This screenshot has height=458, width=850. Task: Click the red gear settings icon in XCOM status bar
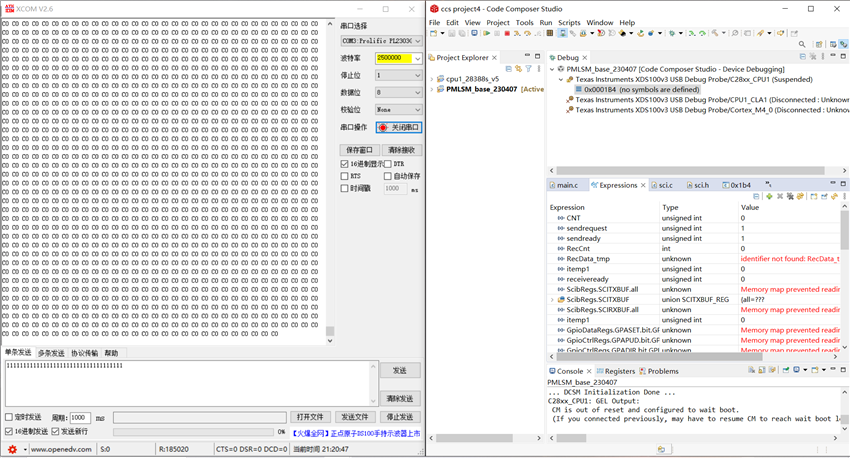(x=12, y=449)
